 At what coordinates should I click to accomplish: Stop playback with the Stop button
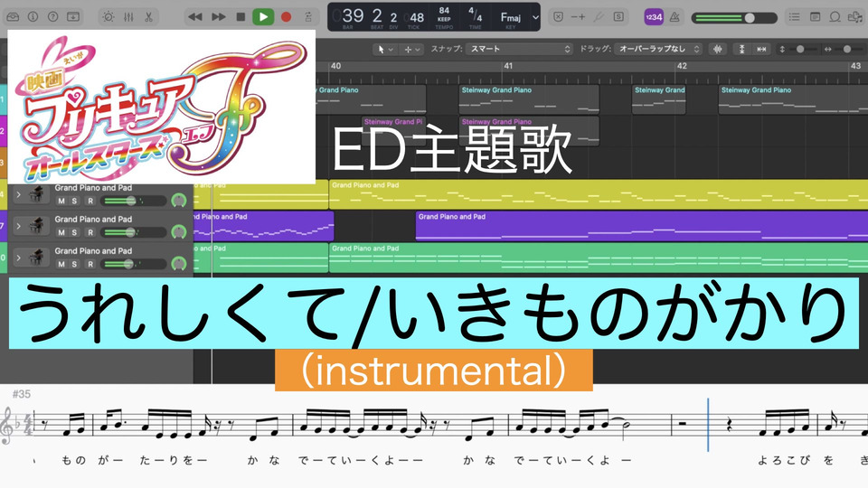pyautogui.click(x=241, y=17)
